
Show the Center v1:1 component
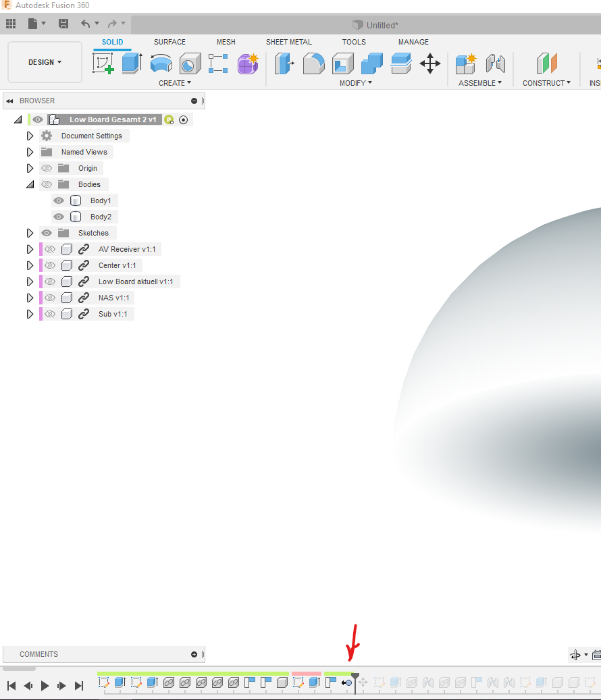coord(50,265)
